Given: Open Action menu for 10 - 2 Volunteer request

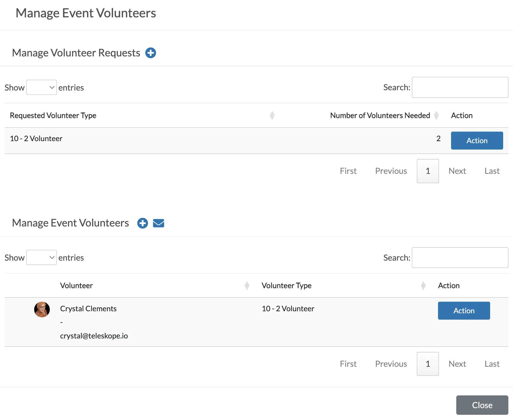Looking at the screenshot, I should pyautogui.click(x=477, y=141).
